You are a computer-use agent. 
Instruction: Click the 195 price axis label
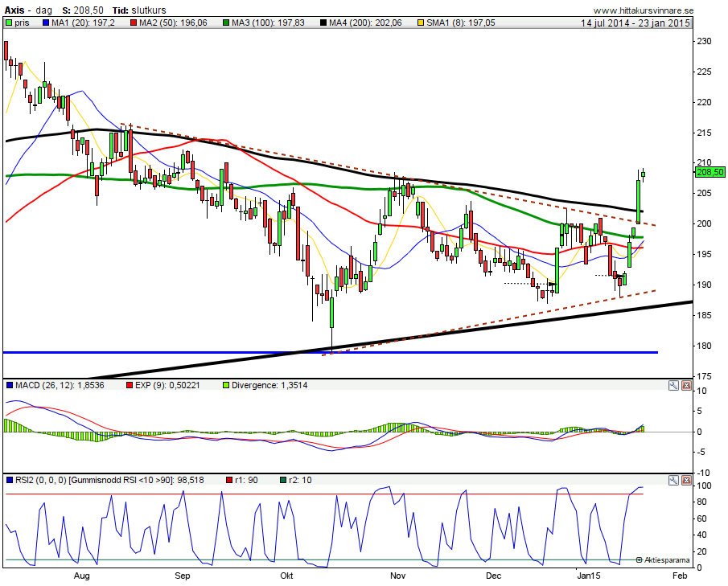704,254
